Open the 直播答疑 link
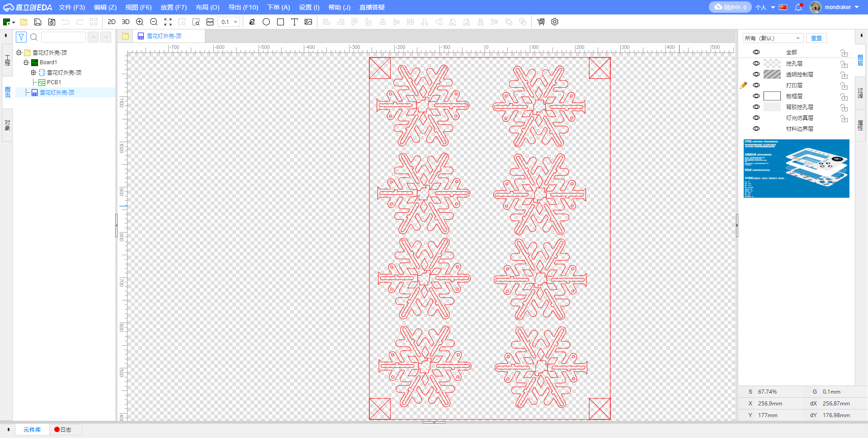 pos(372,7)
